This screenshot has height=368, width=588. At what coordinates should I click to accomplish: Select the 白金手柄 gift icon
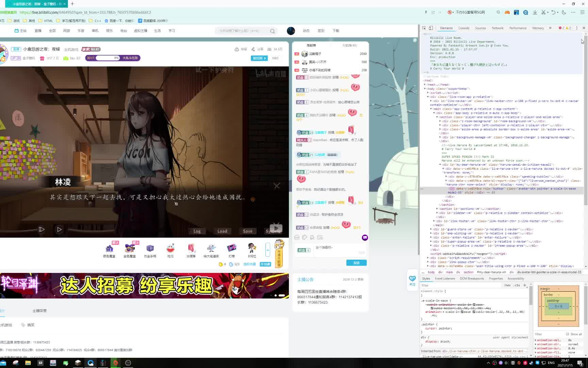coord(150,248)
